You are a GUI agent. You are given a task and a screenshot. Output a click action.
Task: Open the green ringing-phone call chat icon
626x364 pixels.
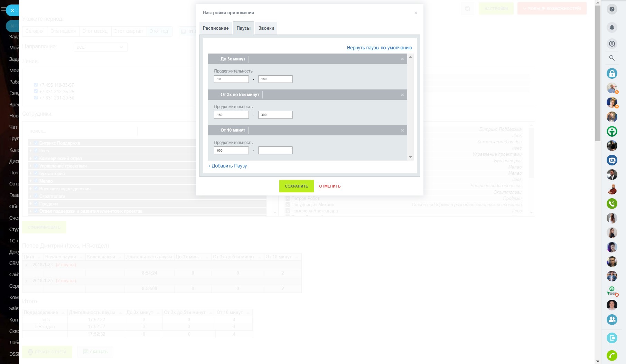[x=612, y=203]
